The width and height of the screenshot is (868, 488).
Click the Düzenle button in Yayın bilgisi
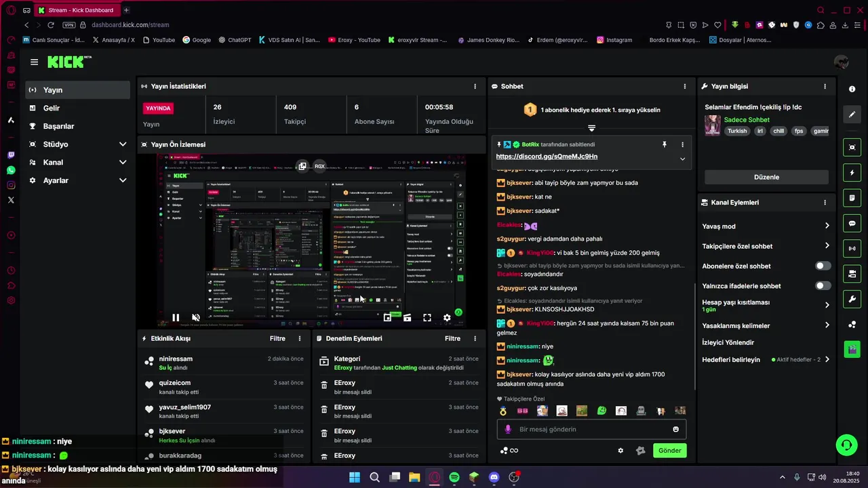pos(766,177)
